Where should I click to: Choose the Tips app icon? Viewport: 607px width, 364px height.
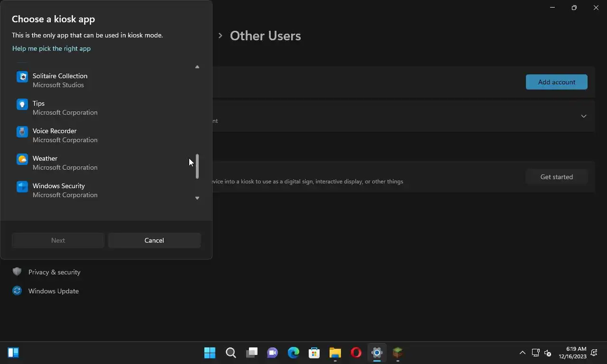coord(22,104)
